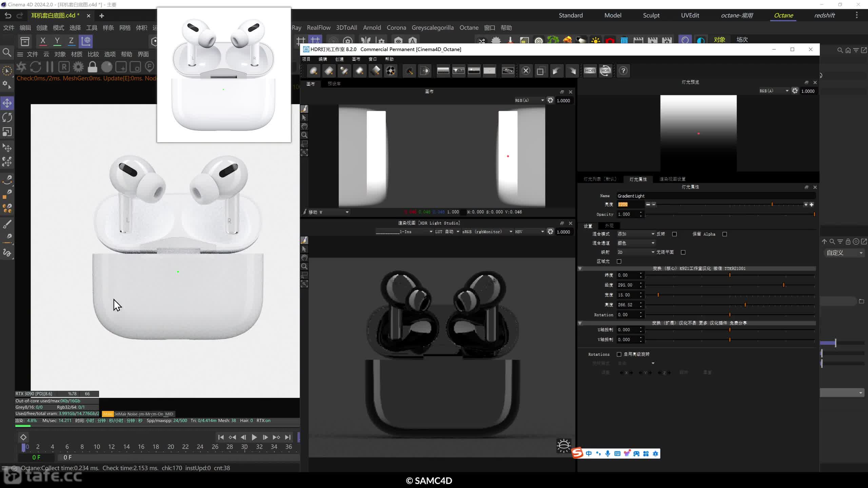Open the question mark help icon
The height and width of the screenshot is (488, 868).
click(x=623, y=71)
